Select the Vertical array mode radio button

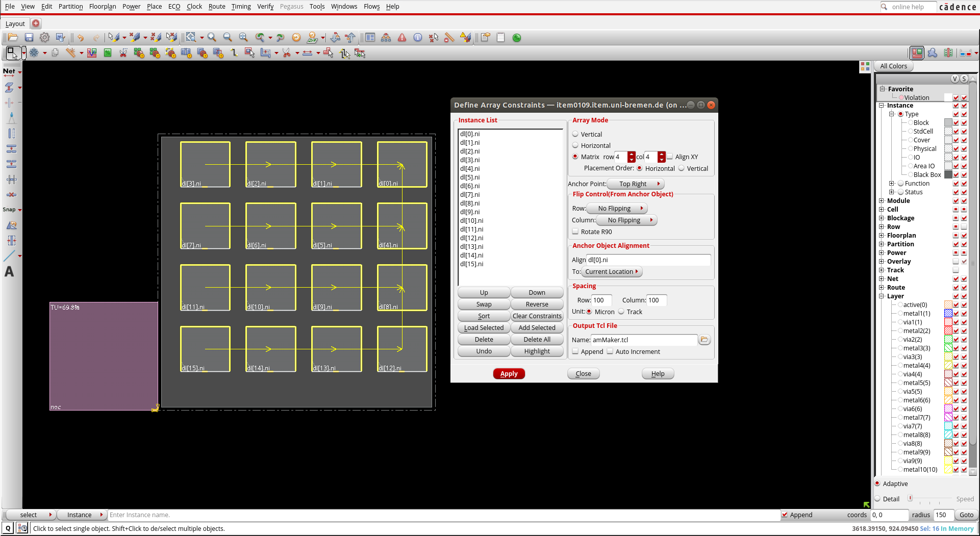tap(575, 134)
